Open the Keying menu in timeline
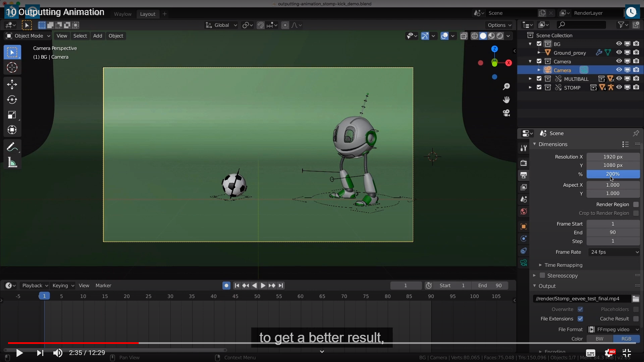The width and height of the screenshot is (644, 362). [x=63, y=286]
